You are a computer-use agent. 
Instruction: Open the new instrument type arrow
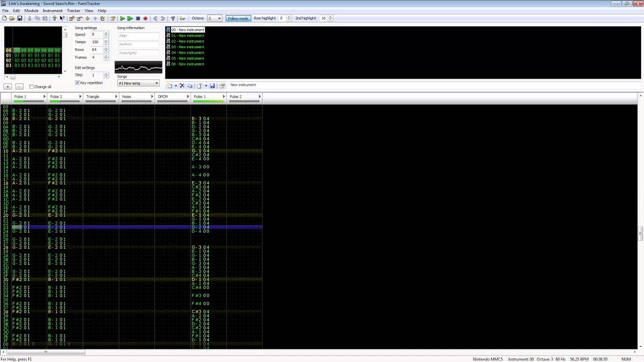[x=175, y=86]
